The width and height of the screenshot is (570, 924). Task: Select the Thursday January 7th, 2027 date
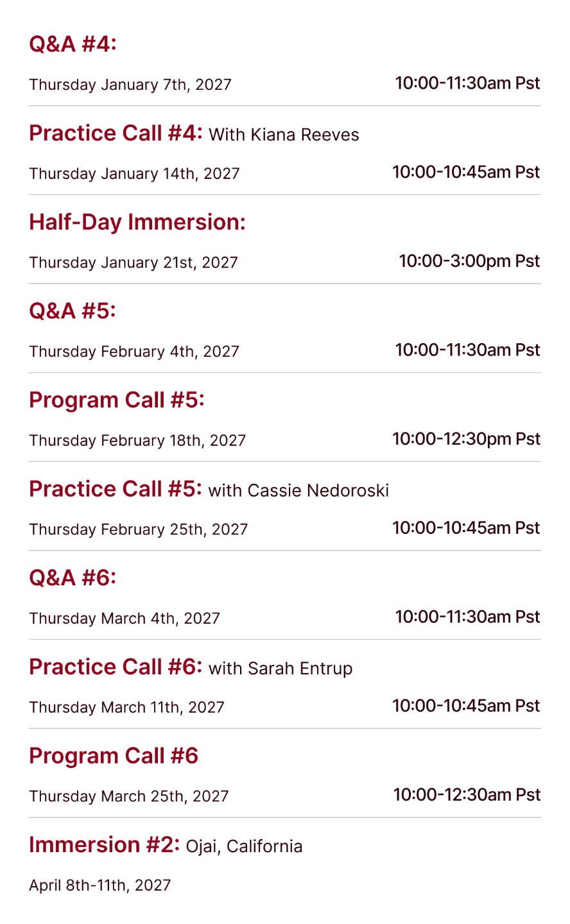(130, 85)
